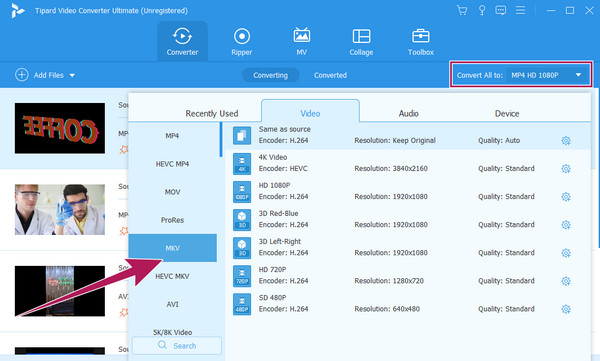Select 5K/8K Video format

tap(172, 332)
